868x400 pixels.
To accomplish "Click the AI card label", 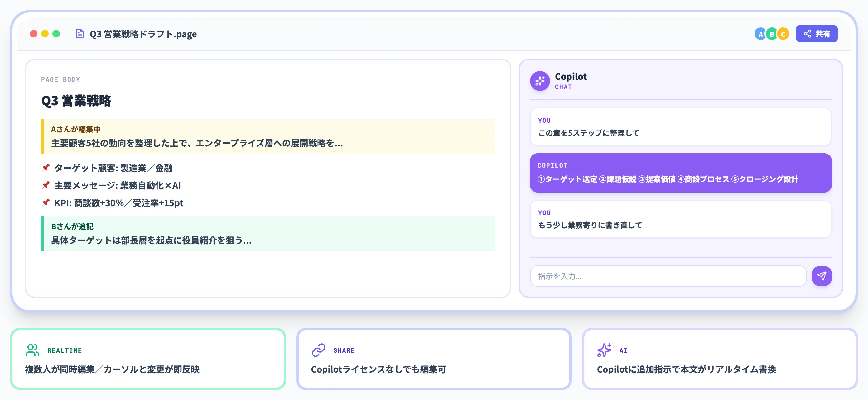I will (x=623, y=350).
